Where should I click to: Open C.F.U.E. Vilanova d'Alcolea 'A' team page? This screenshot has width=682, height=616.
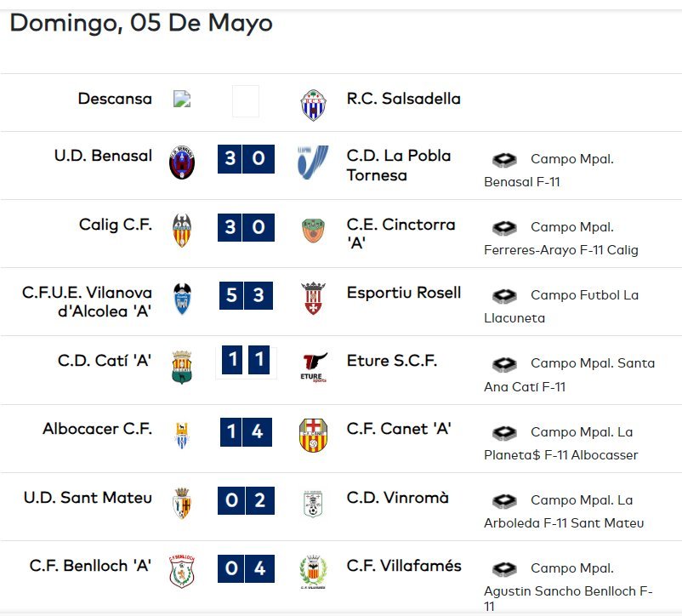[x=87, y=302]
